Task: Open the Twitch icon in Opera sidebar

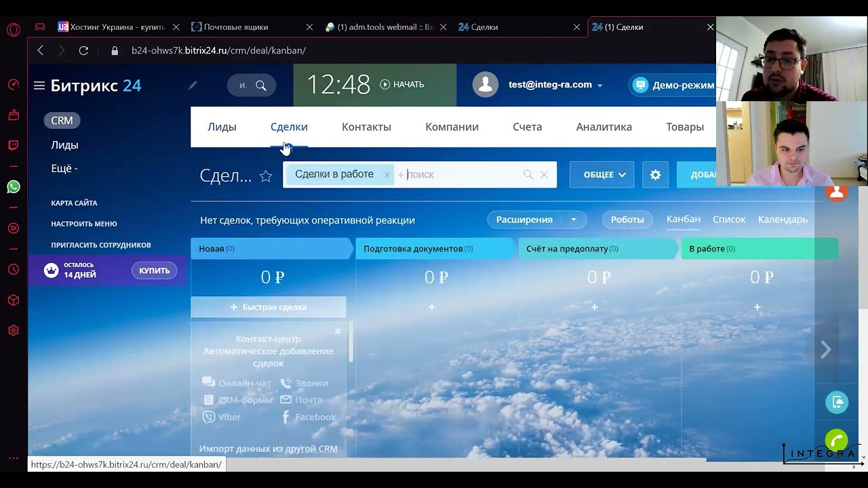Action: (x=14, y=145)
